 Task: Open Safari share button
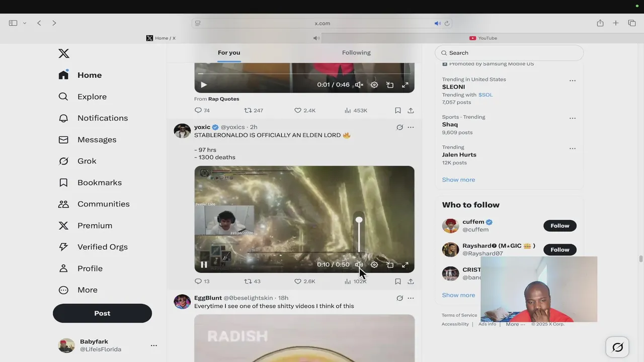(600, 23)
